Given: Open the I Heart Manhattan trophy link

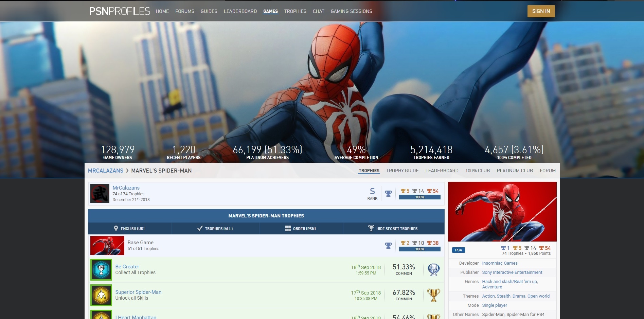Looking at the screenshot, I should click(136, 317).
